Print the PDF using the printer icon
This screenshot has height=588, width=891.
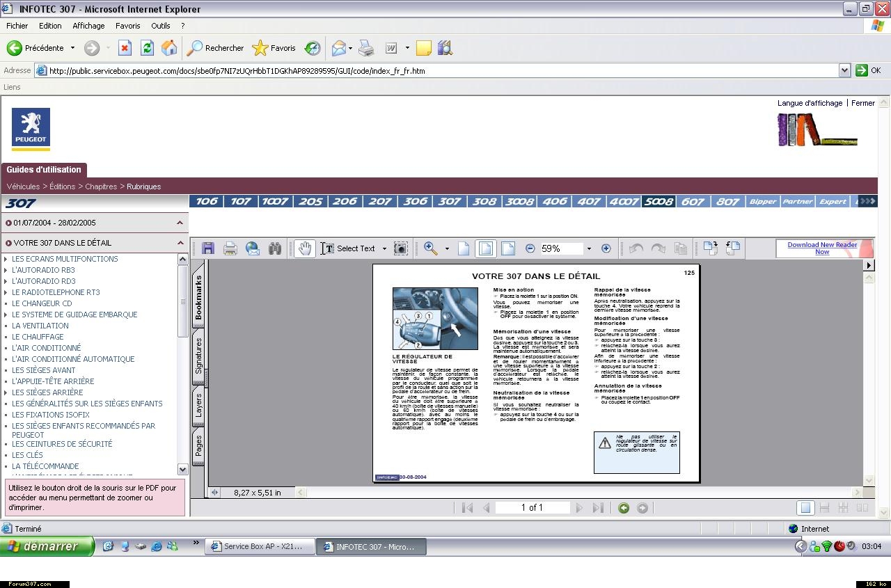click(x=230, y=248)
